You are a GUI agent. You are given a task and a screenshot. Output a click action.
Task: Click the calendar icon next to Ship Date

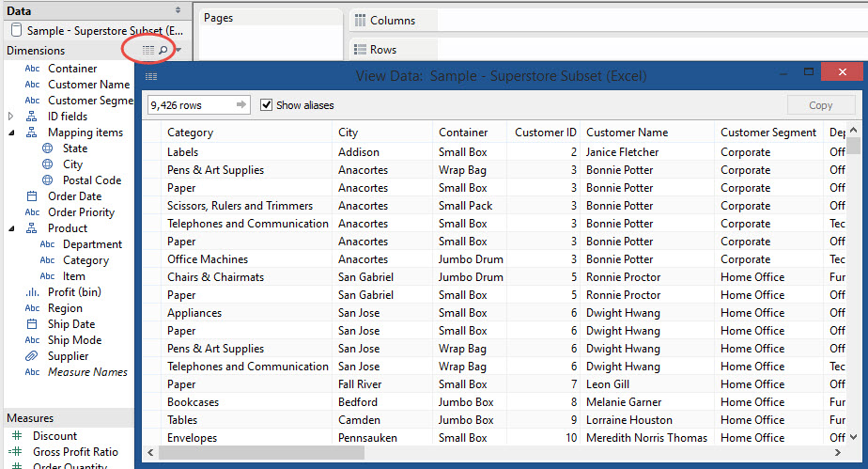tap(32, 324)
